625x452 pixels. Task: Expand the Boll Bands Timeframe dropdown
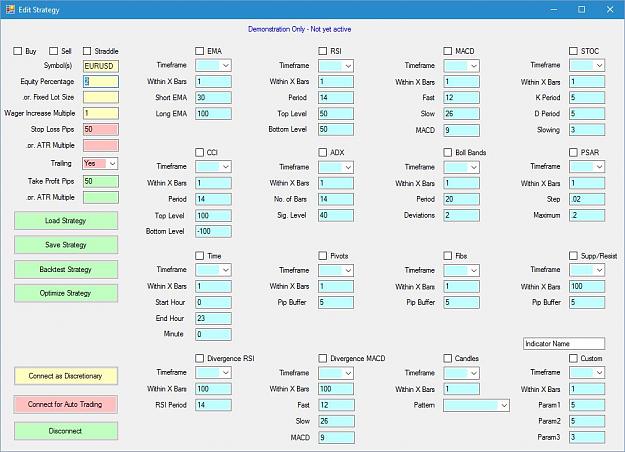click(461, 167)
